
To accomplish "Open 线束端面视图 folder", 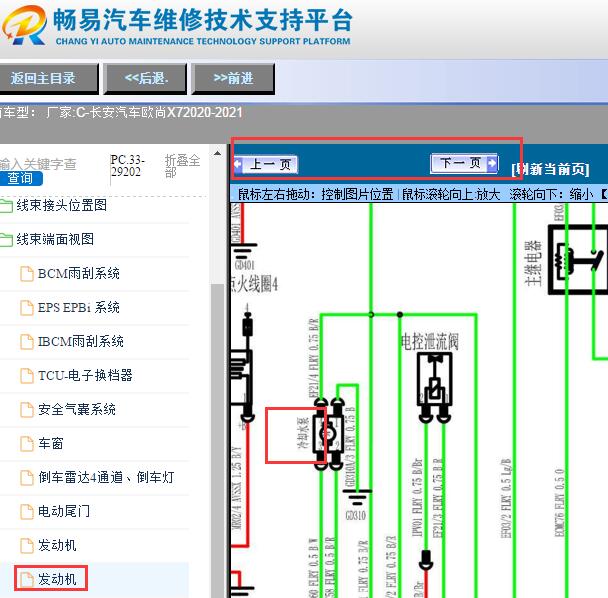I will pyautogui.click(x=55, y=239).
